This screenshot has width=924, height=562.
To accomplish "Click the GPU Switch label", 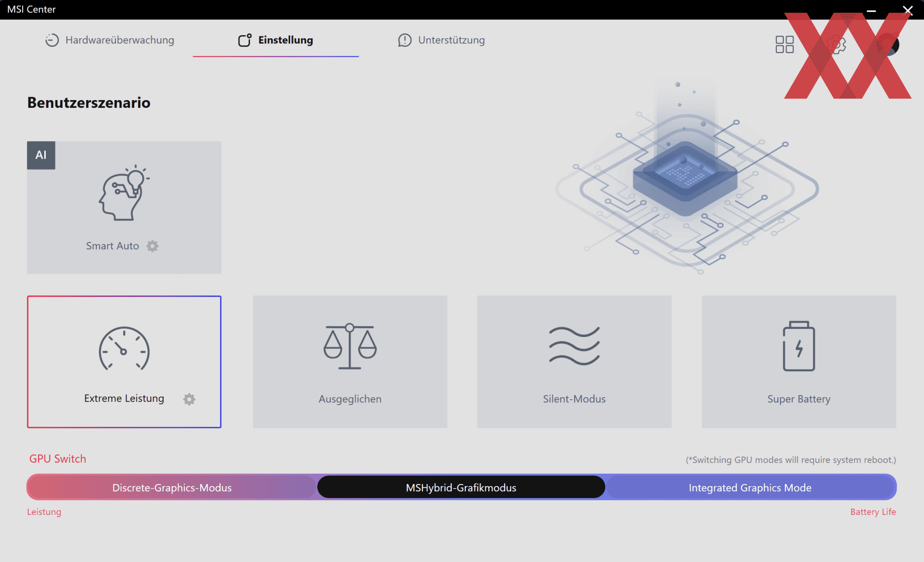I will coord(58,459).
